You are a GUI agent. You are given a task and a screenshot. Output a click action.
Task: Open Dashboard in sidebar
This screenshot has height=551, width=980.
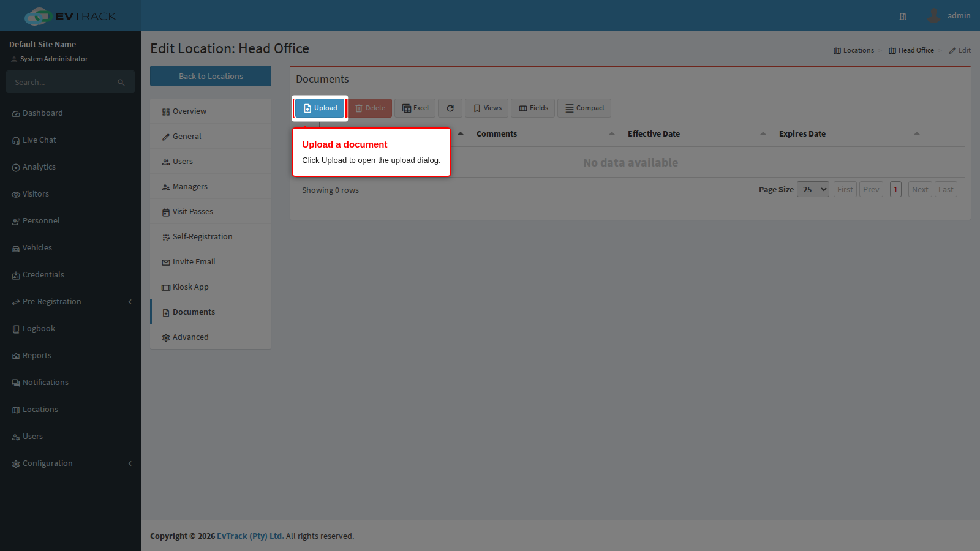(70, 113)
